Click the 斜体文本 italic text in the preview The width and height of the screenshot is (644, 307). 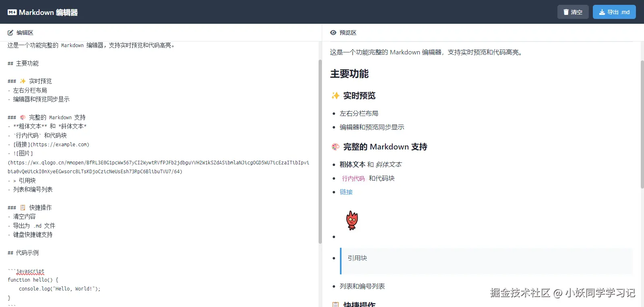pos(389,164)
